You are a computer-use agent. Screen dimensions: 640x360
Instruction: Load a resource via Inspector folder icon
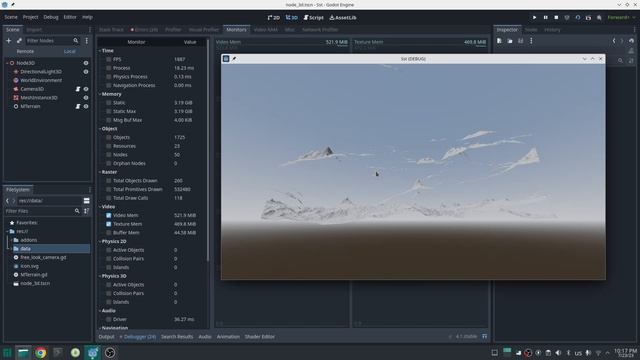tap(510, 41)
